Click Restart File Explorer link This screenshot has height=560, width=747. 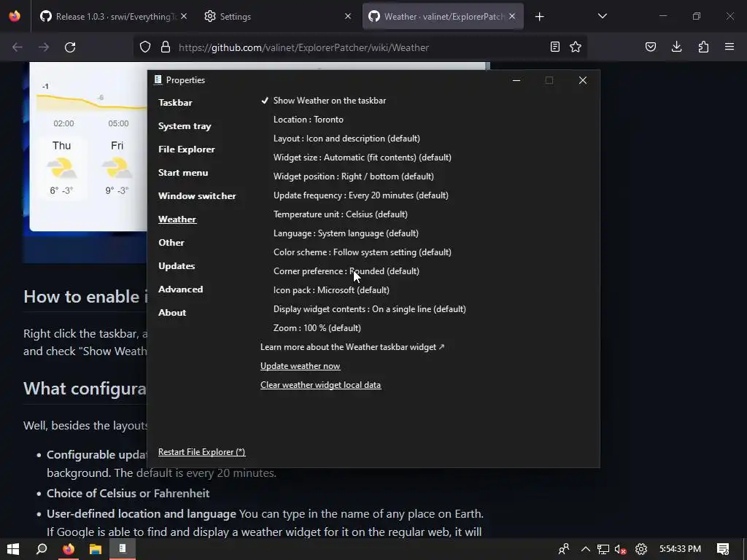201,452
